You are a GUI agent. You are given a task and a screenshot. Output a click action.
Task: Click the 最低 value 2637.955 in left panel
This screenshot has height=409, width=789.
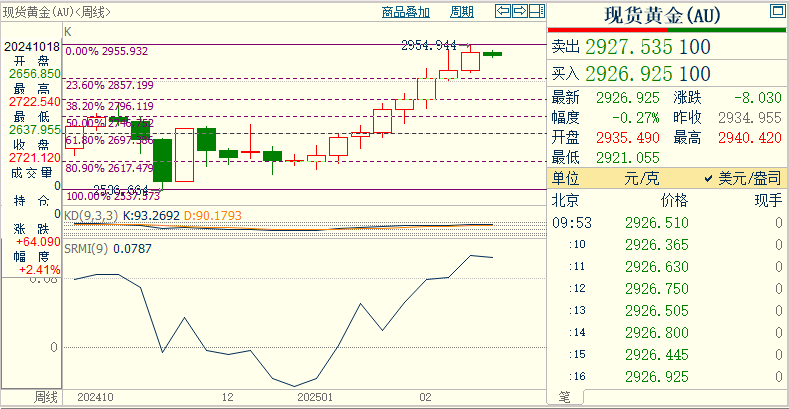pyautogui.click(x=34, y=130)
